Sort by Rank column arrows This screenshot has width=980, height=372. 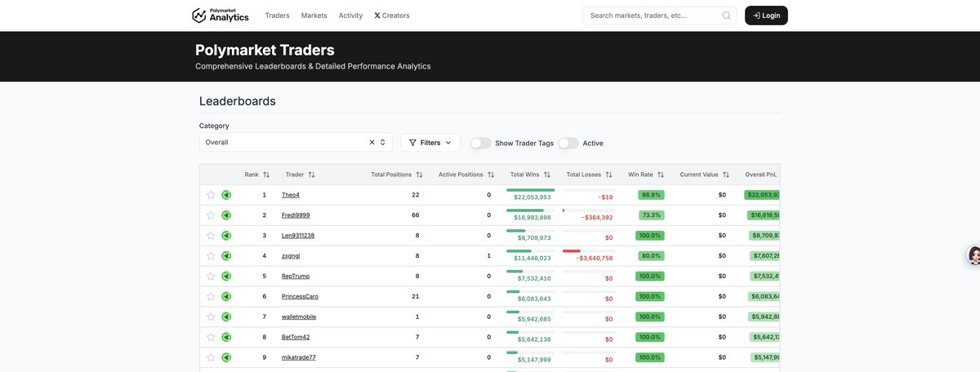(266, 175)
